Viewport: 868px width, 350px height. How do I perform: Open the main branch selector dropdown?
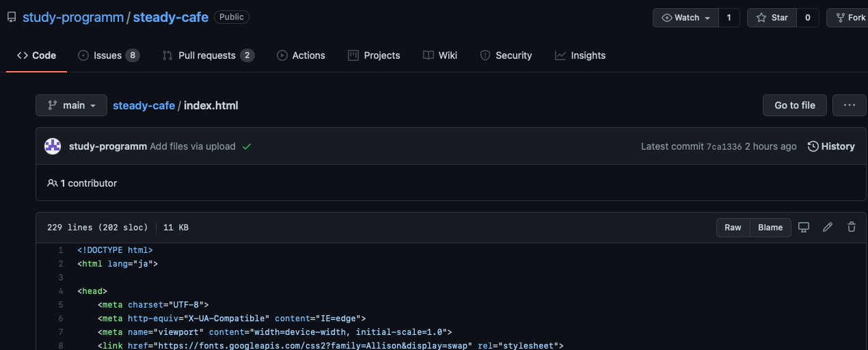pyautogui.click(x=71, y=105)
